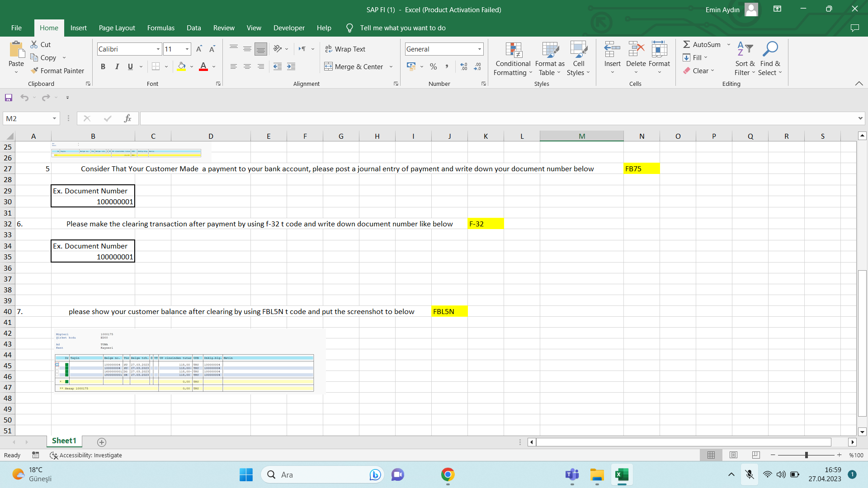Toggle Bold formatting
Screen dimensions: 868x488
coord(103,66)
